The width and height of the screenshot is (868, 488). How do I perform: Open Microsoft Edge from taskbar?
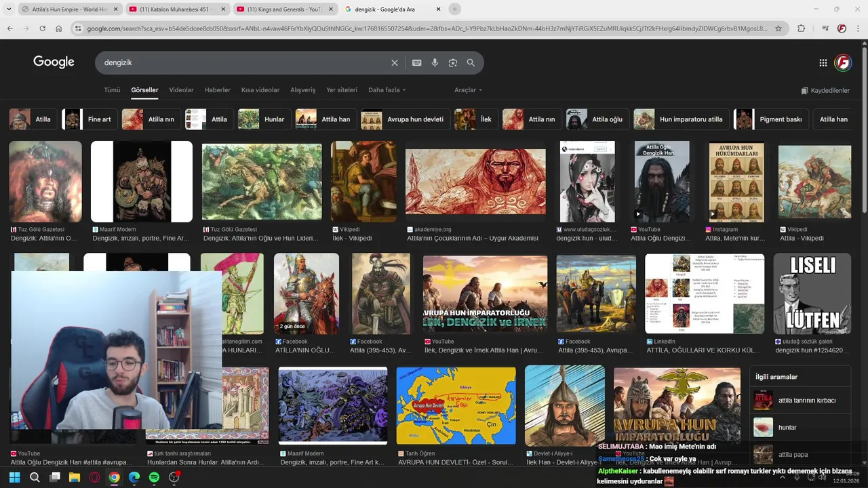point(134,477)
